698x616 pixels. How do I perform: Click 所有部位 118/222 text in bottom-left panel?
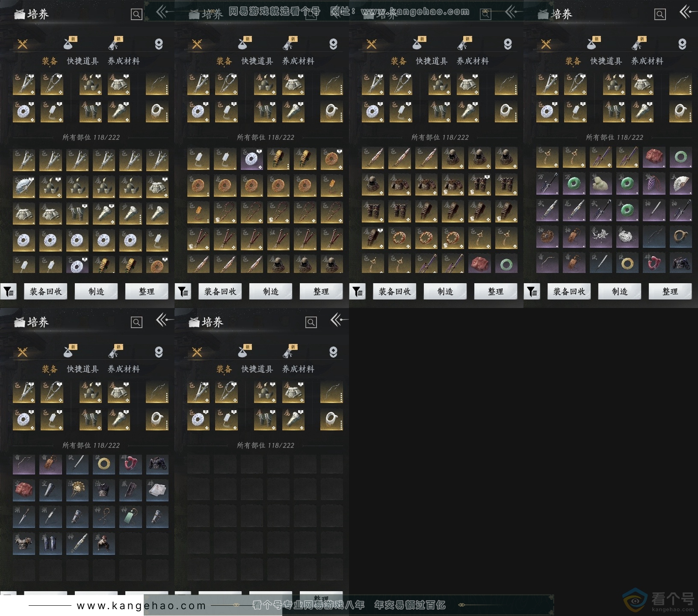91,445
